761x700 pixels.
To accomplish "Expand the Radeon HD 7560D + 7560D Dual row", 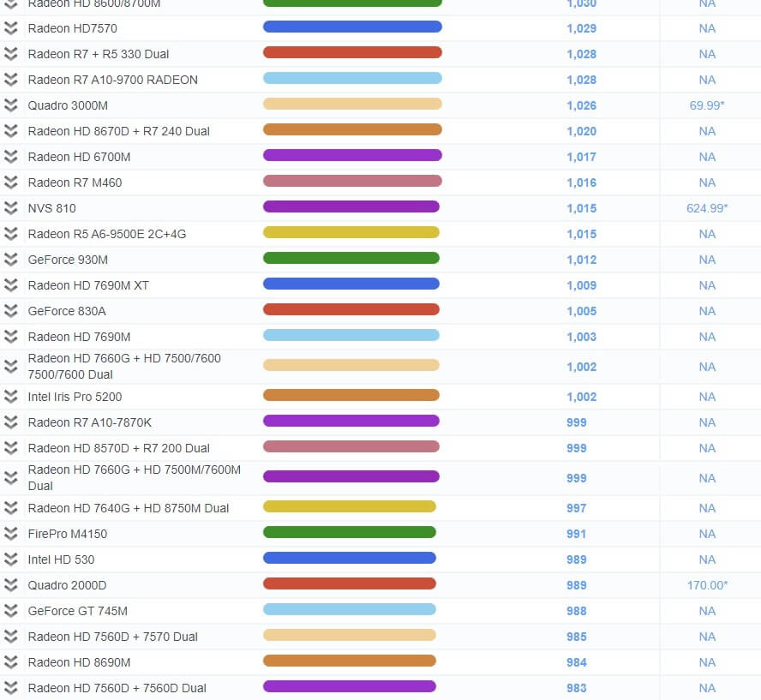I will pos(10,688).
